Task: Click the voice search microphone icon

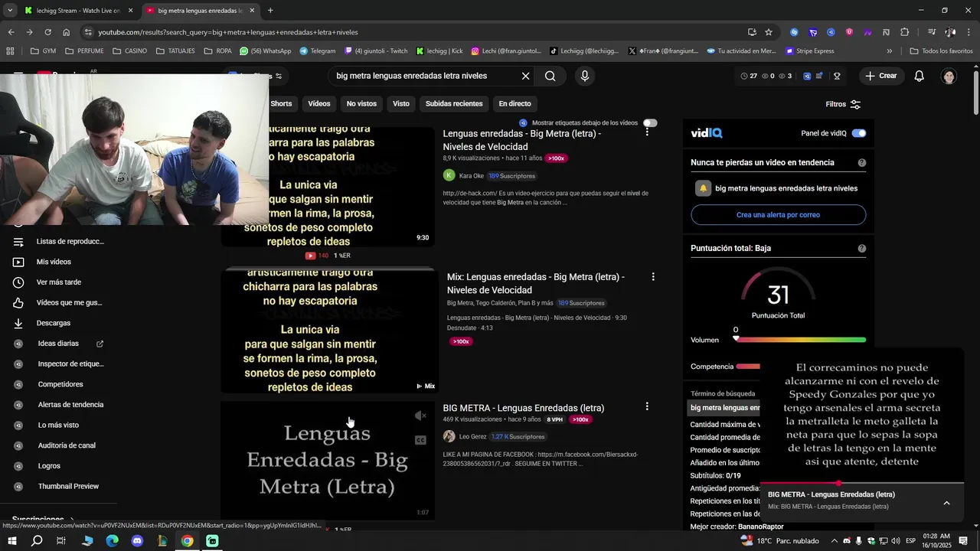Action: [x=585, y=76]
